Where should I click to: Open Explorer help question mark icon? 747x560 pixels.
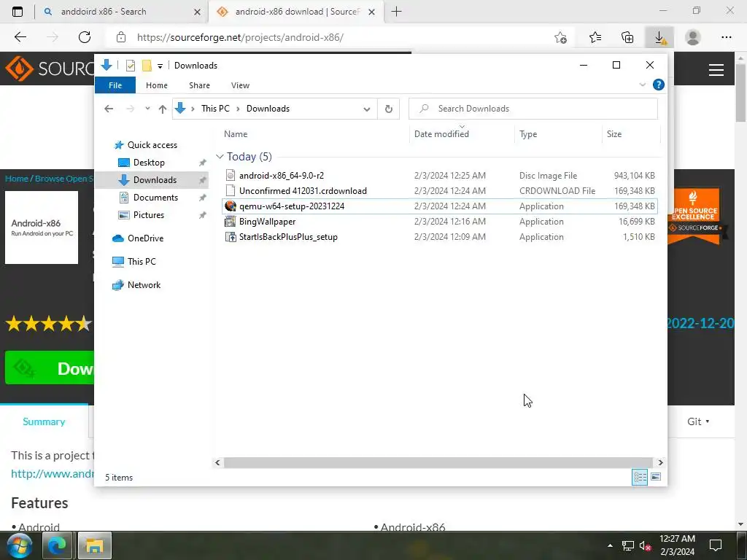click(x=659, y=85)
